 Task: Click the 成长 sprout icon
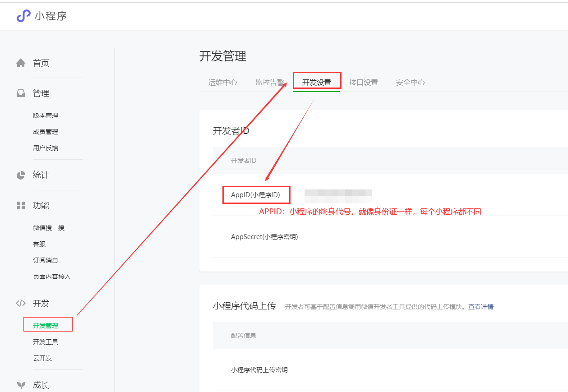(x=21, y=385)
